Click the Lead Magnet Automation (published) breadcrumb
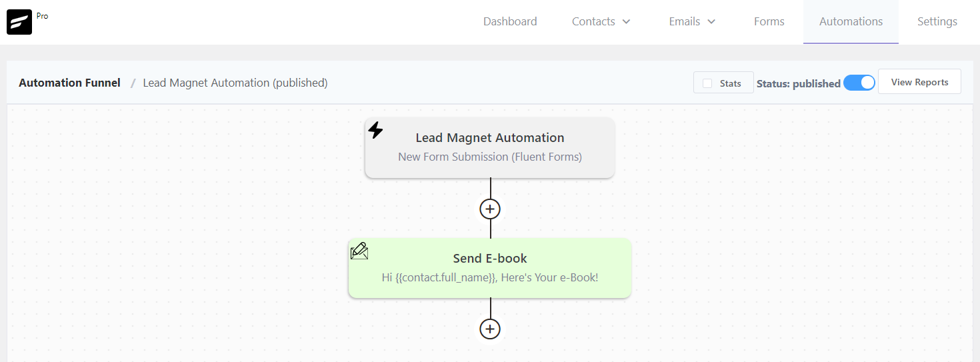Image resolution: width=980 pixels, height=362 pixels. click(x=235, y=83)
